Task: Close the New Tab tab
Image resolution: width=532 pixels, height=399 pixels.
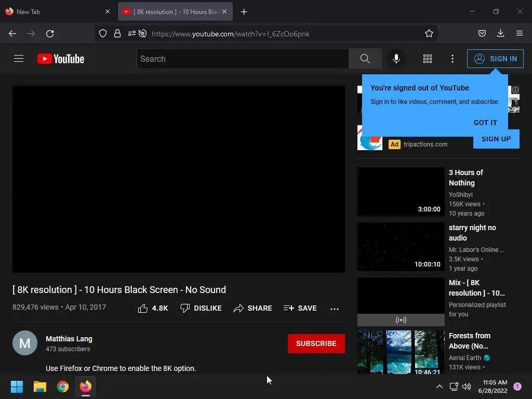Action: point(108,11)
